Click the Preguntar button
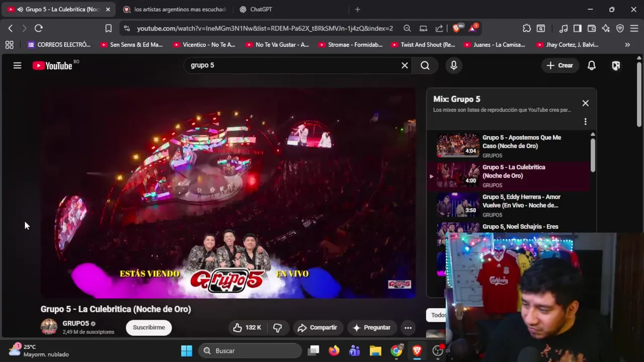 click(x=372, y=327)
